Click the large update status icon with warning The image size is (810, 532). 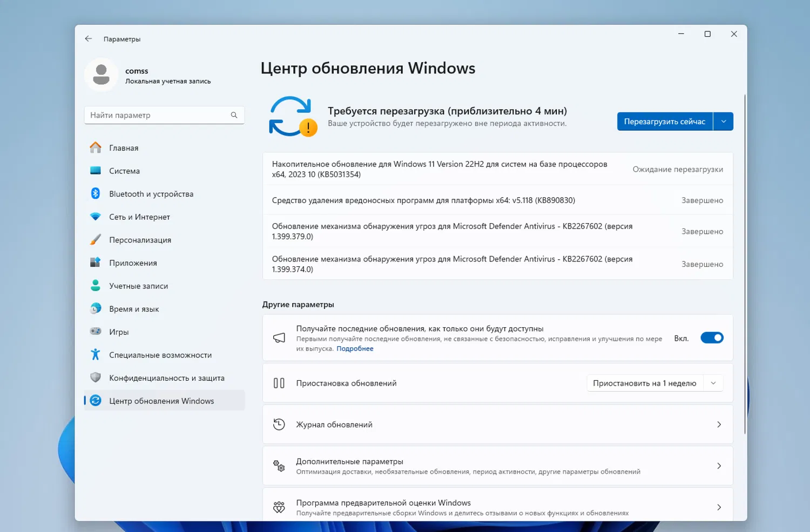point(293,117)
